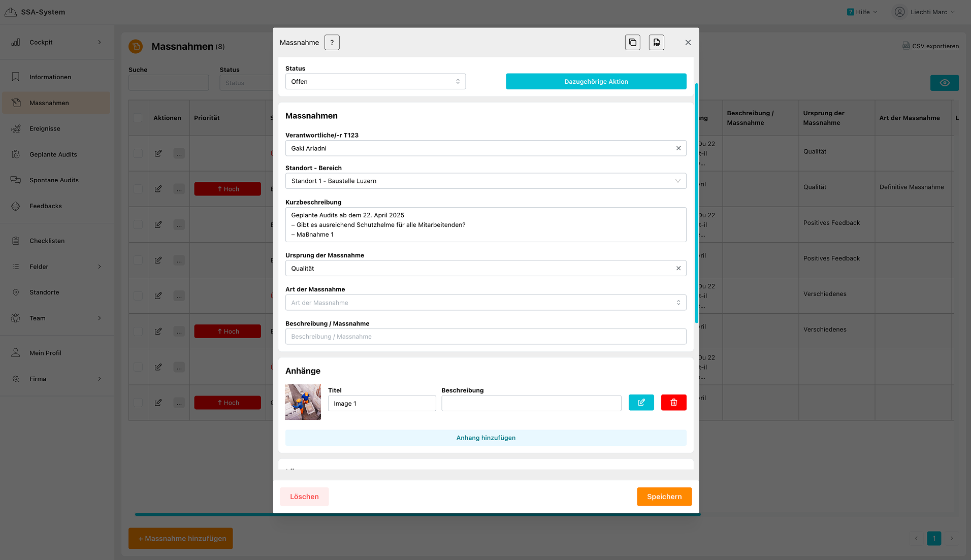Edit the Image 1 attachment

641,403
